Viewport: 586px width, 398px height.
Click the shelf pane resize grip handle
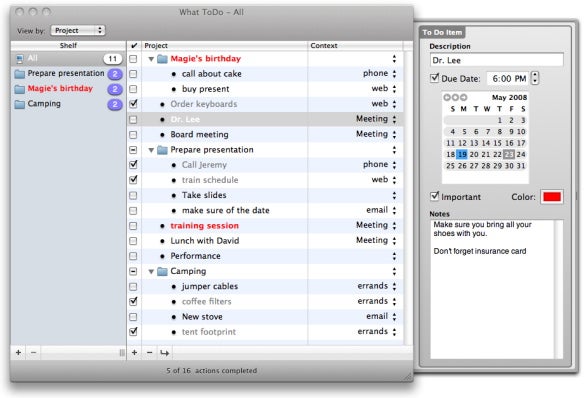[x=122, y=352]
